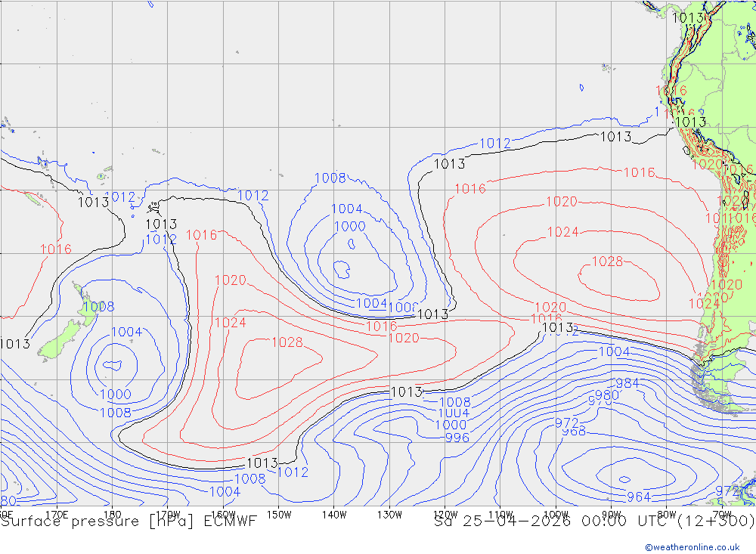Click the 160W longitude label

pos(223,515)
